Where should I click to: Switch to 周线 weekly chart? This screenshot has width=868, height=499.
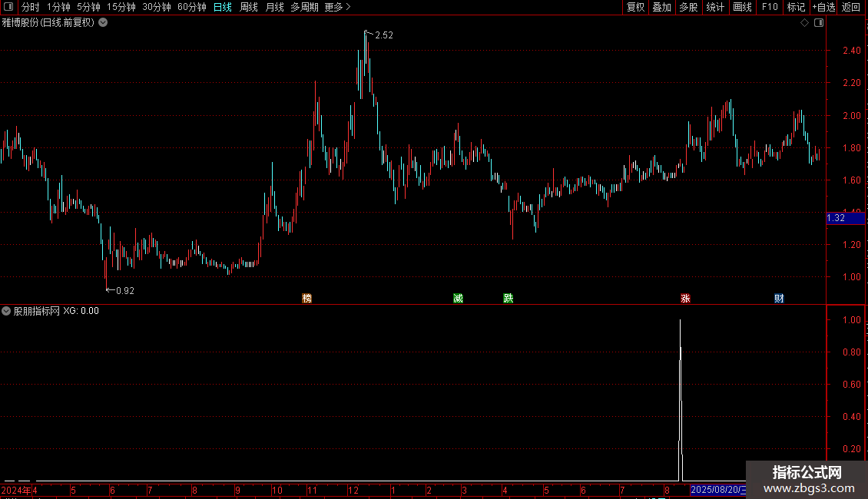coord(249,7)
